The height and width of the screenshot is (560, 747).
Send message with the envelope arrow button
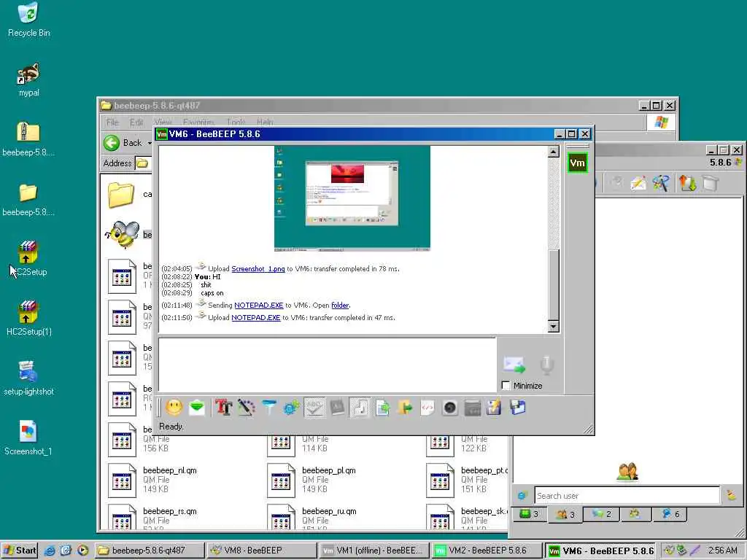click(x=514, y=365)
